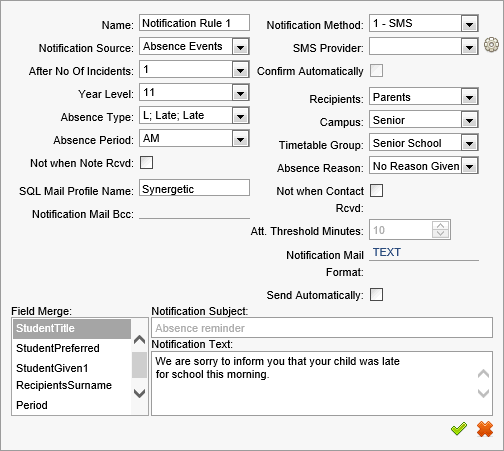The width and height of the screenshot is (504, 451).
Task: Click Notification Mail Bcc field
Action: (194, 213)
